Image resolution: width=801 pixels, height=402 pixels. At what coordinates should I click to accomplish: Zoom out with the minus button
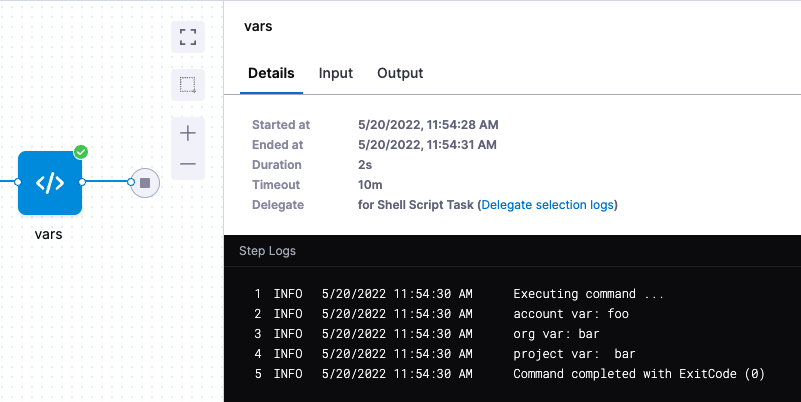pos(188,163)
